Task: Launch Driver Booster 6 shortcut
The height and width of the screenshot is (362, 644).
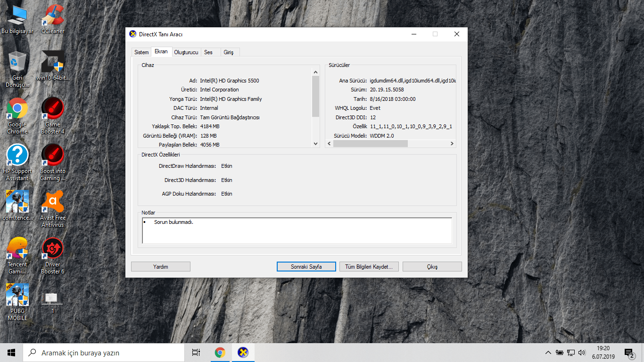Action: click(x=53, y=256)
